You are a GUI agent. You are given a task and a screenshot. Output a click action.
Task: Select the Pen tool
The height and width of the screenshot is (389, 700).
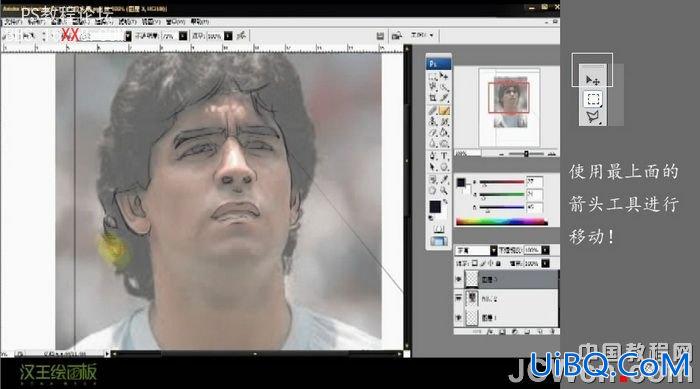click(433, 156)
